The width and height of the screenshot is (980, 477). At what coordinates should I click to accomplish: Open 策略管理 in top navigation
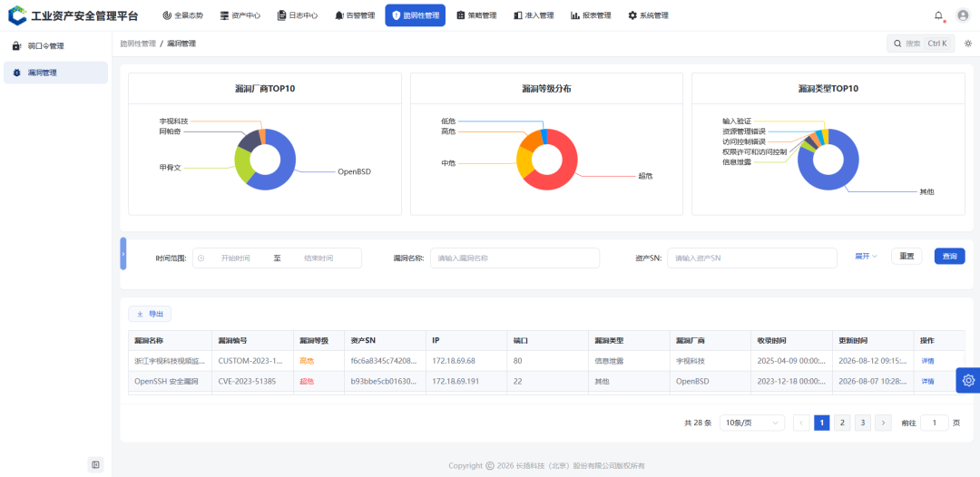[476, 15]
